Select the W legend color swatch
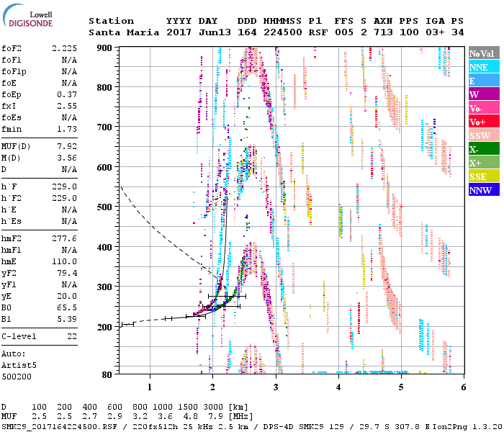 484,94
